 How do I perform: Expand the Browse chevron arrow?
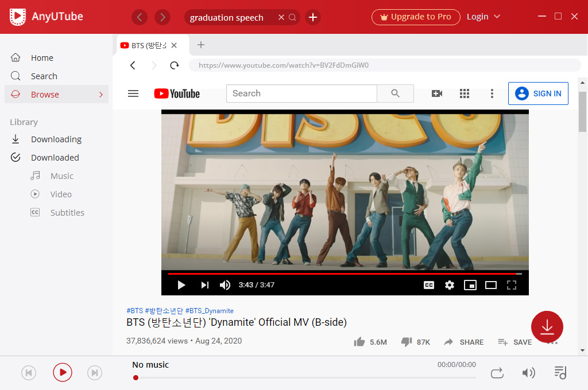click(101, 95)
